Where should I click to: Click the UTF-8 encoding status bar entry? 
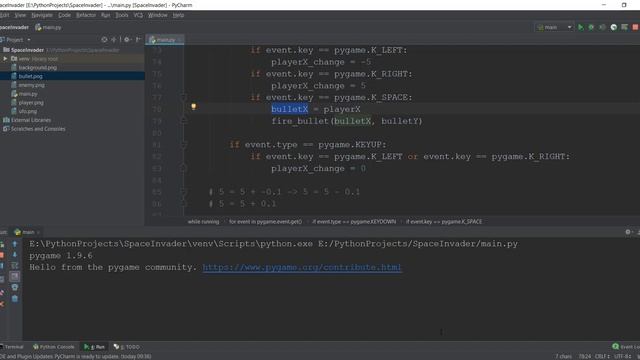[x=622, y=356]
